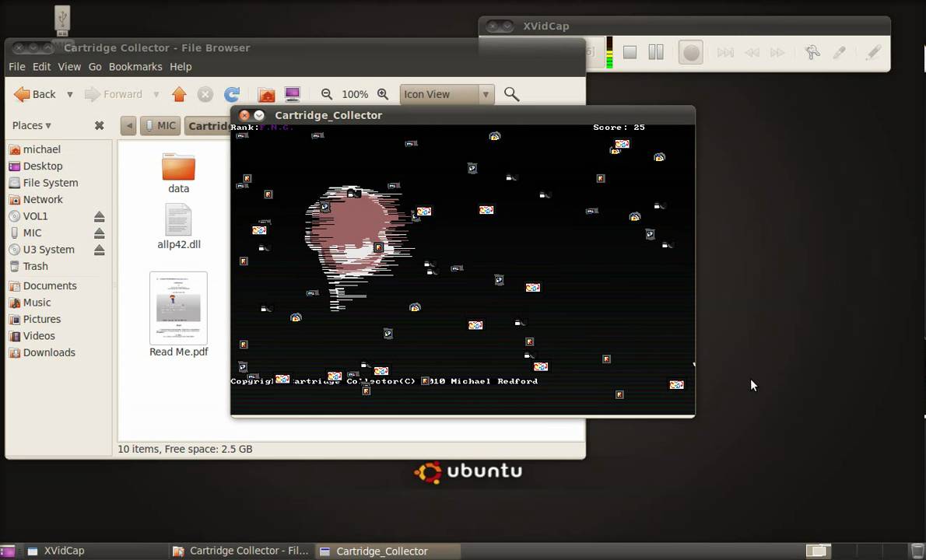The image size is (926, 560).
Task: Click the Forward button in File Browser
Action: click(x=114, y=94)
